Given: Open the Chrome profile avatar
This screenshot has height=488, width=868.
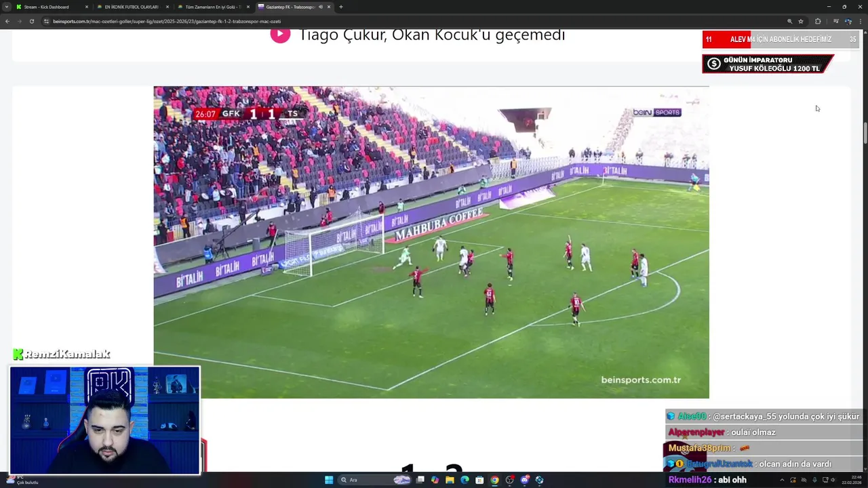Looking at the screenshot, I should point(848,21).
